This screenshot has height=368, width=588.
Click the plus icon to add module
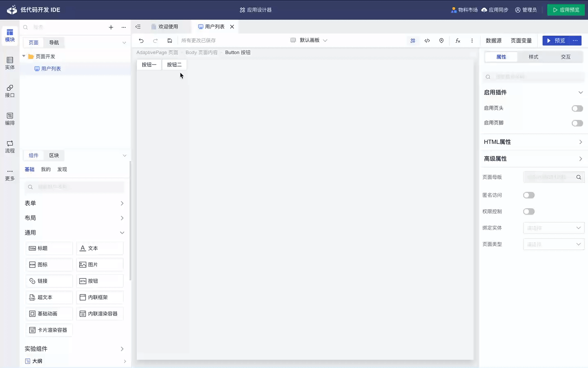111,27
